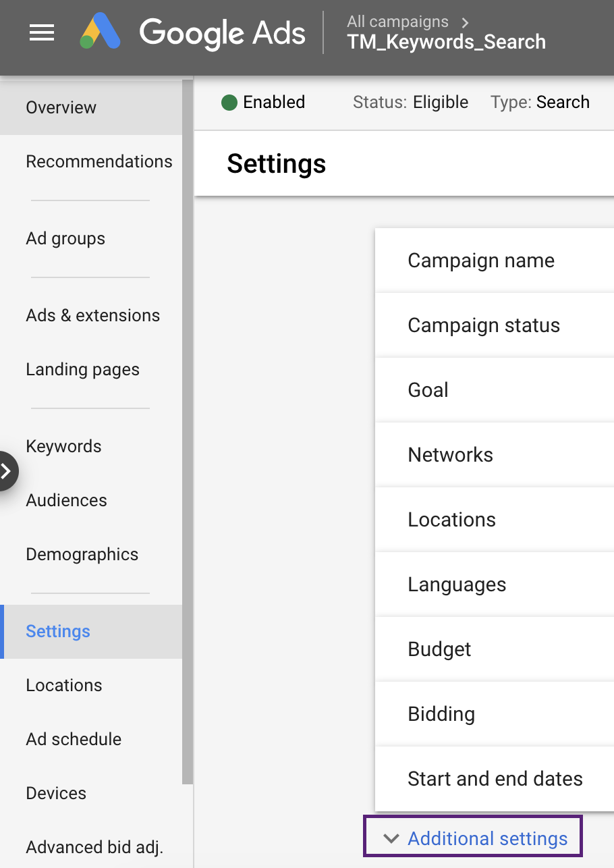Open Devices in the sidebar
This screenshot has width=614, height=868.
91,793
